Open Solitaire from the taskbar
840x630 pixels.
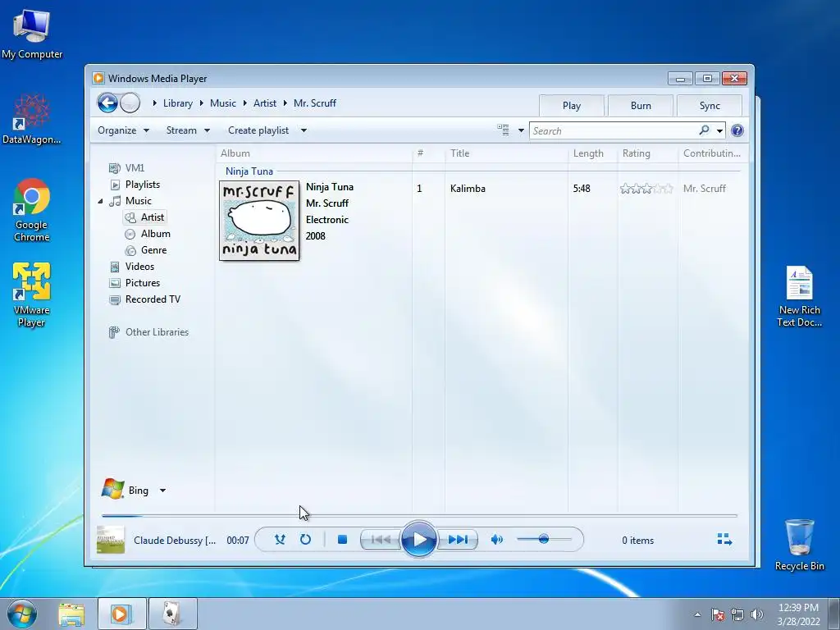(172, 614)
